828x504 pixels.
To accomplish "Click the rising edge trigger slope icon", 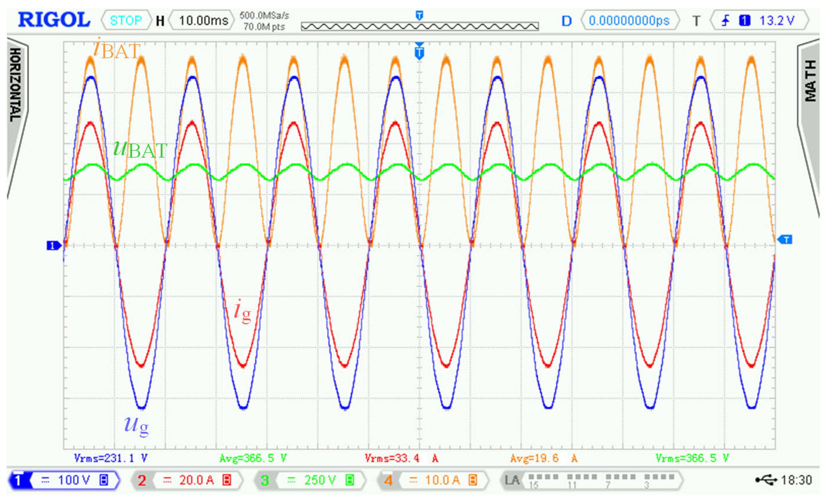I will (725, 21).
